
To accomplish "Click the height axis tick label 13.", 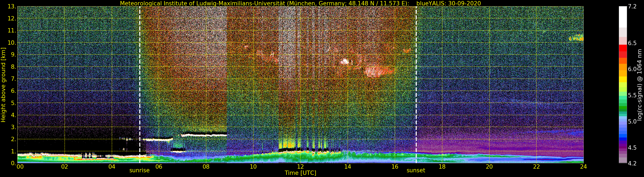I will click(x=12, y=6).
